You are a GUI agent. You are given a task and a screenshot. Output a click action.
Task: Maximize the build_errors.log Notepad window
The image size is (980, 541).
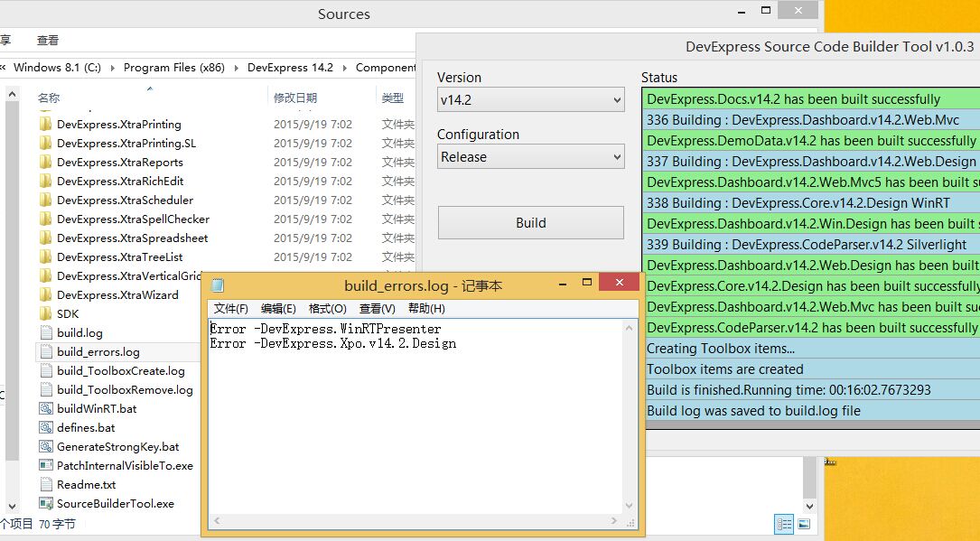tap(586, 283)
